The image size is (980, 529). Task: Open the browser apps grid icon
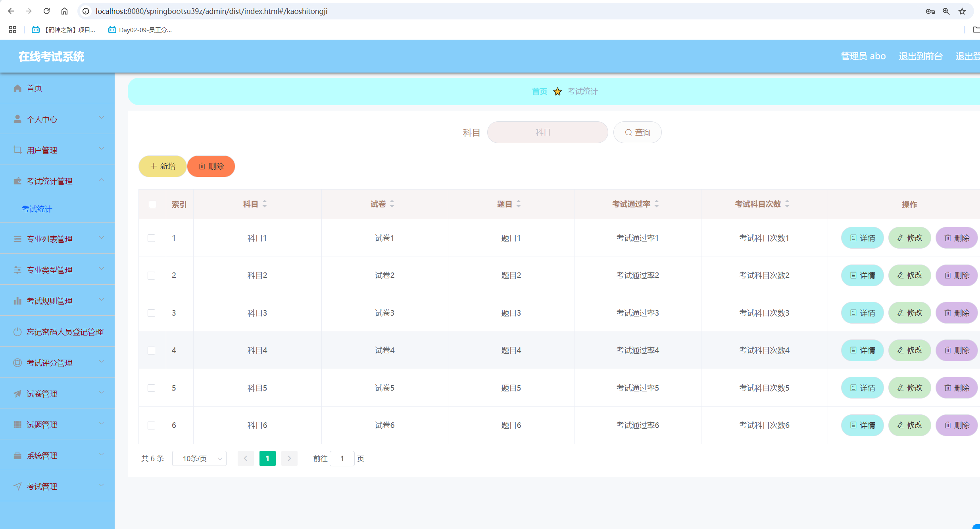12,30
